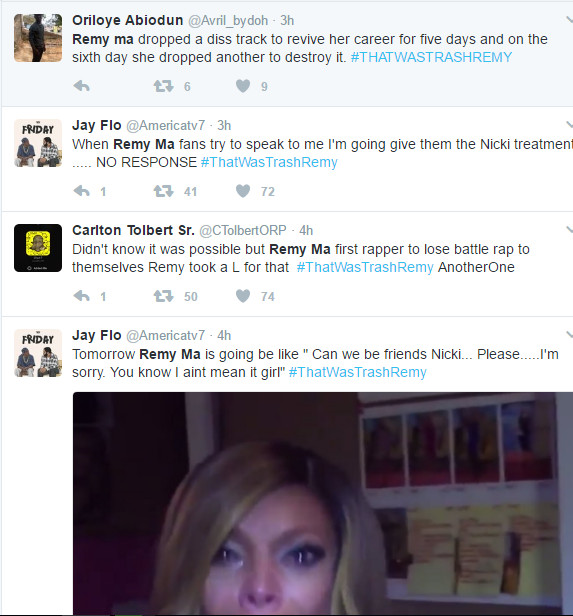Viewport: 573px width, 616px height.
Task: Like Oriloye Abiodun's tweet with 9 likes
Action: pyautogui.click(x=243, y=86)
